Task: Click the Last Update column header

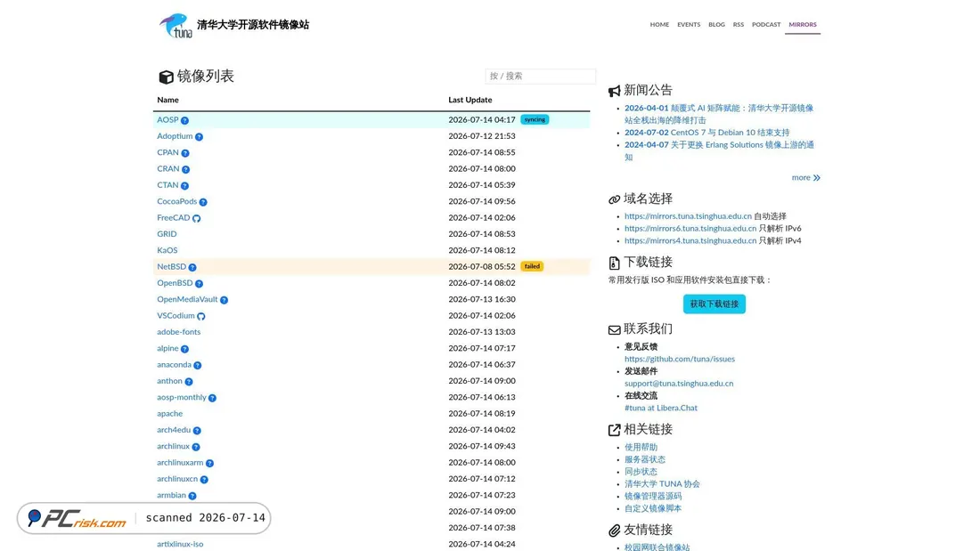Action: (x=470, y=100)
